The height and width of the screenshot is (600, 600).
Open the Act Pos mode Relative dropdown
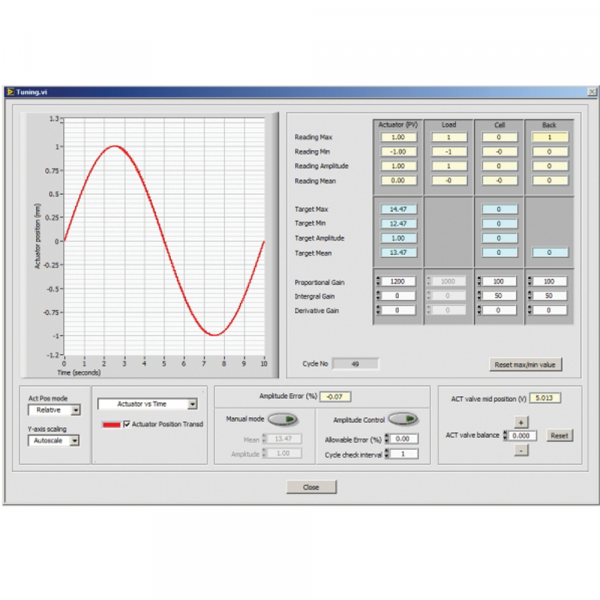tap(75, 410)
